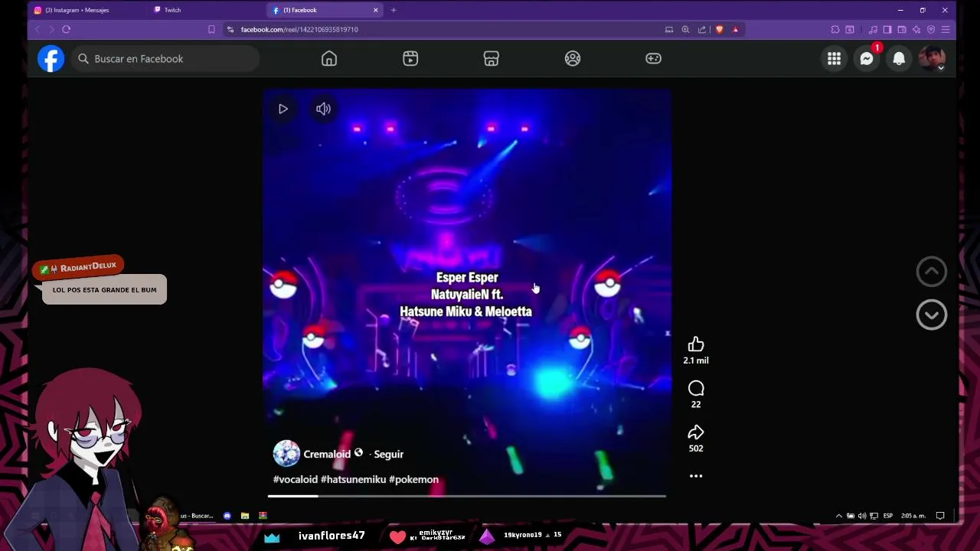
Task: Open the taskbar clock 2:05 a. m.
Action: coord(913,516)
